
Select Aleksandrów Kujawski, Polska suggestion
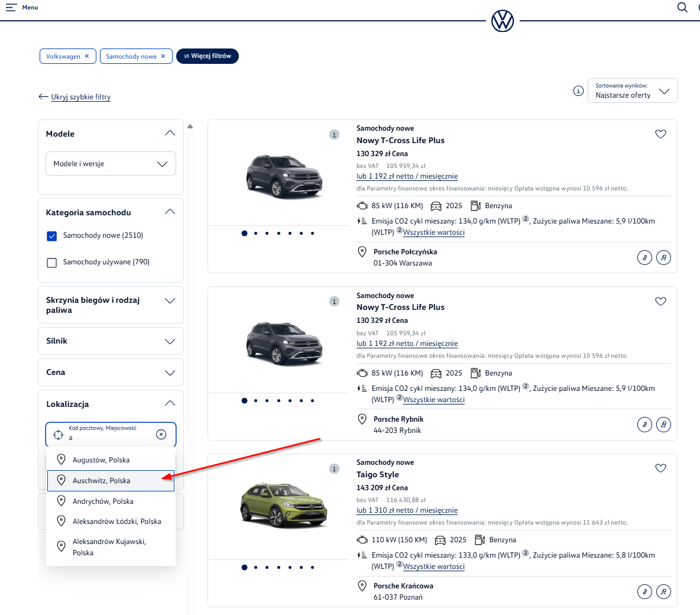pos(111,547)
